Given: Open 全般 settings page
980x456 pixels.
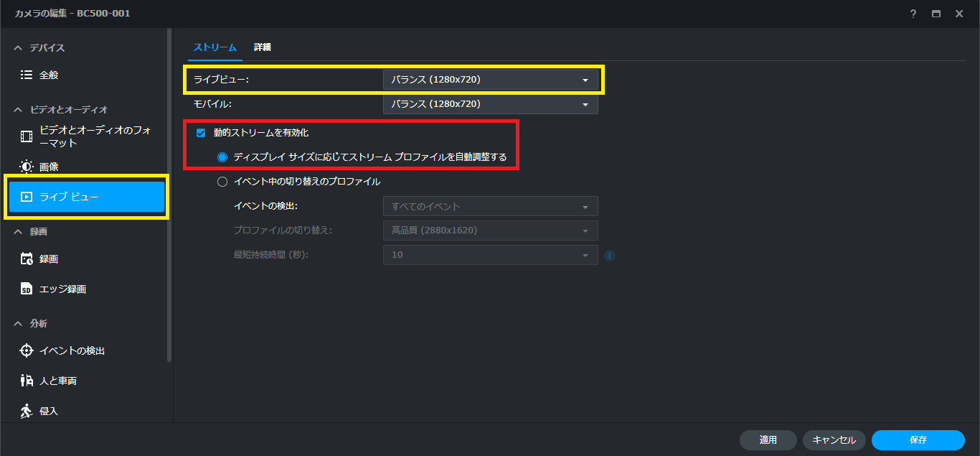Looking at the screenshot, I should (x=86, y=75).
